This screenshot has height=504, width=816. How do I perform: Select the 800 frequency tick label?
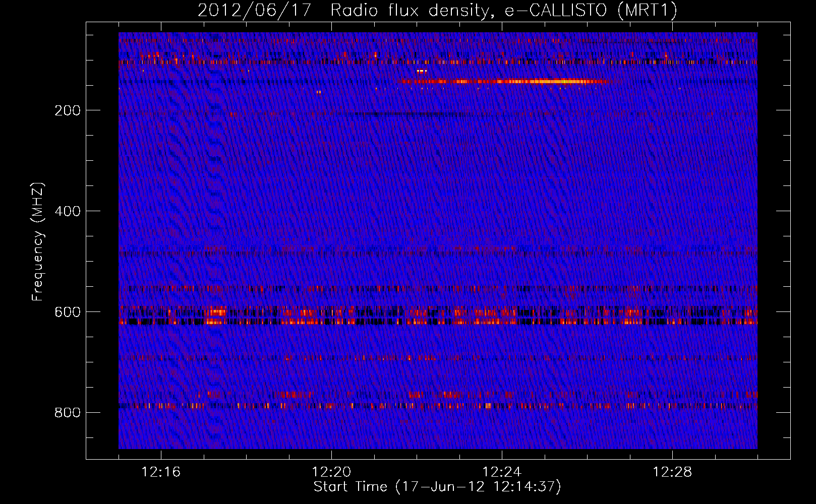point(68,413)
